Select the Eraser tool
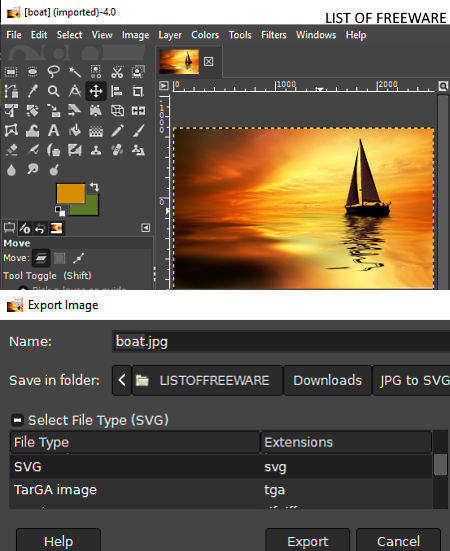 point(11,150)
